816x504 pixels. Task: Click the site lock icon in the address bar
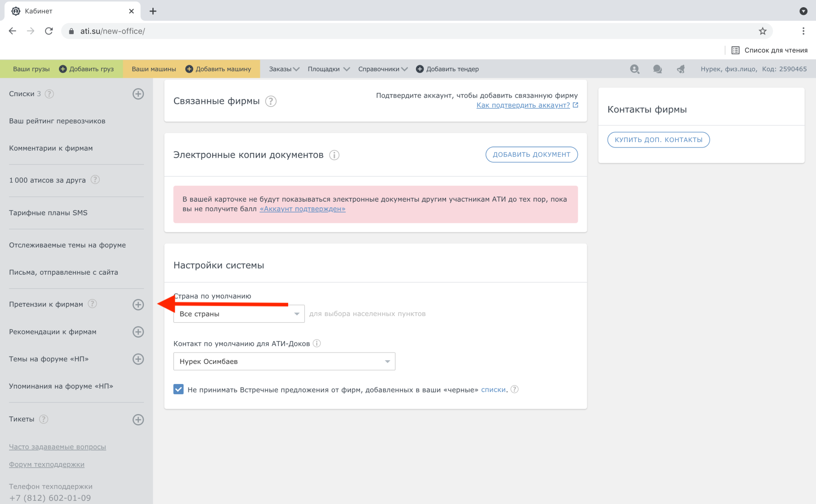[71, 31]
